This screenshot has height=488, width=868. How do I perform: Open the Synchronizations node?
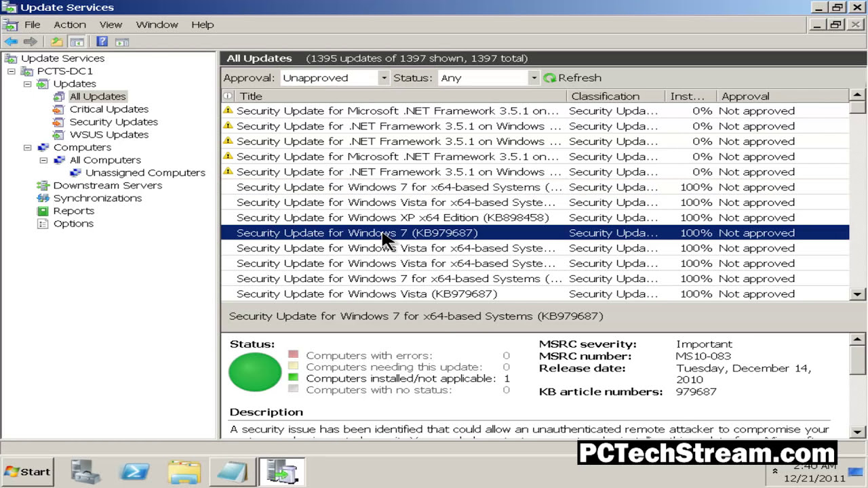click(x=97, y=199)
